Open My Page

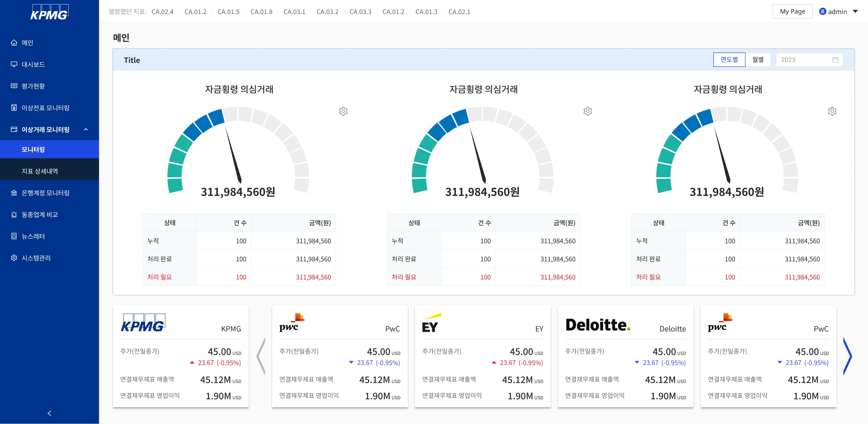[792, 11]
